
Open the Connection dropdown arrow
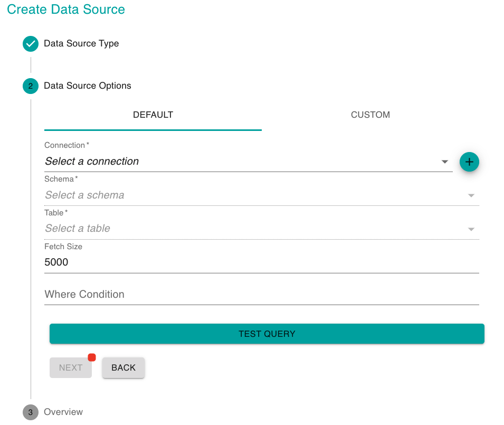(x=444, y=162)
